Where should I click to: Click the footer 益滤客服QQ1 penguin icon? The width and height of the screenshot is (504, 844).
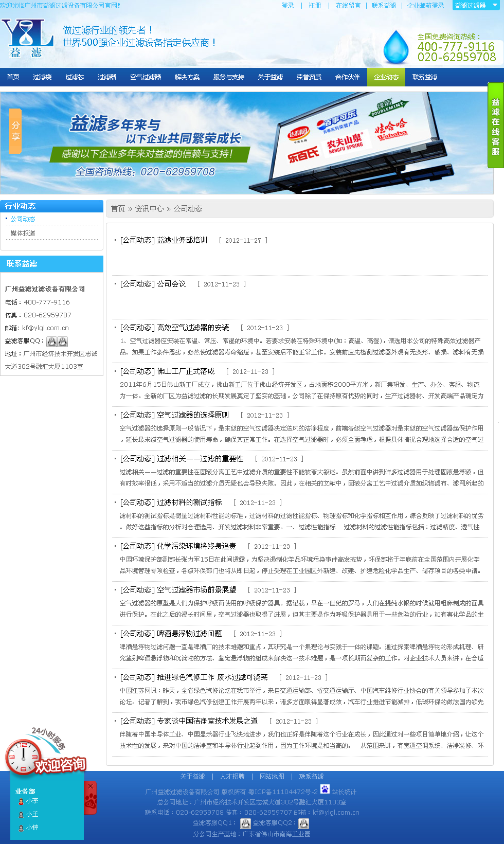(x=245, y=823)
